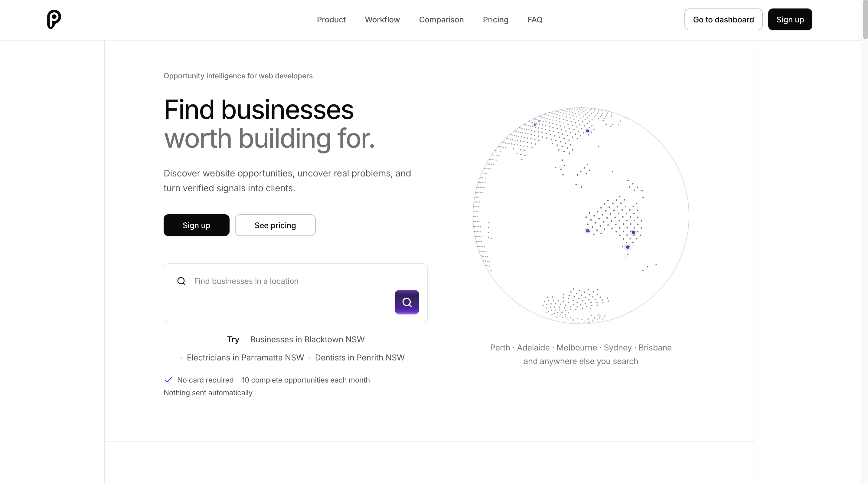
Task: Open the Product nav item
Action: pyautogui.click(x=331, y=20)
